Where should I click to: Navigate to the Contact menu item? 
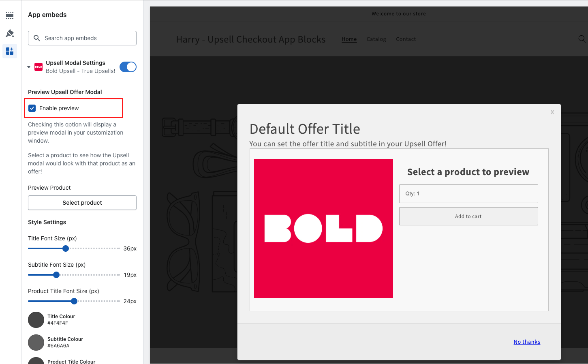pyautogui.click(x=406, y=39)
